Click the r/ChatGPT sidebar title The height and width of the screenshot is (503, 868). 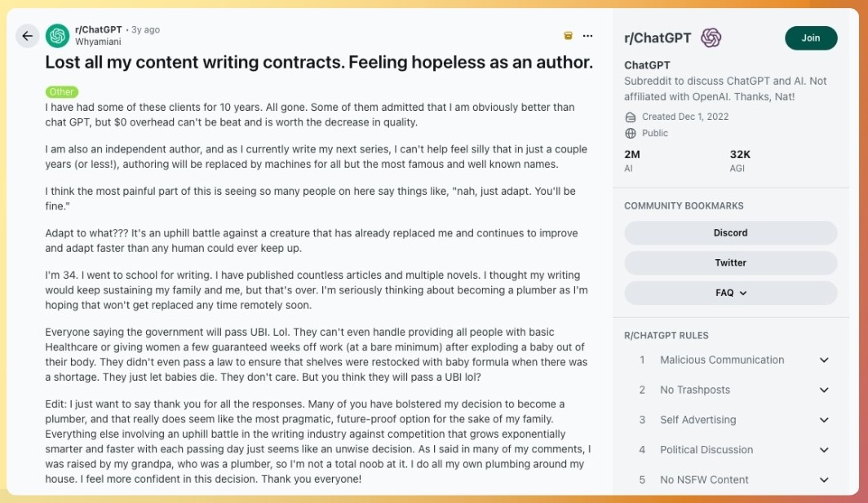coord(658,38)
